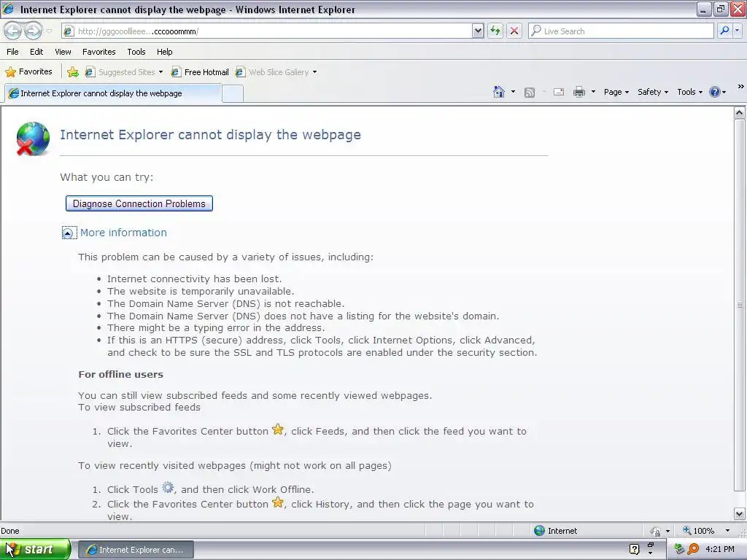Click the protected mode lock icon in status bar
The image size is (747, 560).
tap(656, 531)
